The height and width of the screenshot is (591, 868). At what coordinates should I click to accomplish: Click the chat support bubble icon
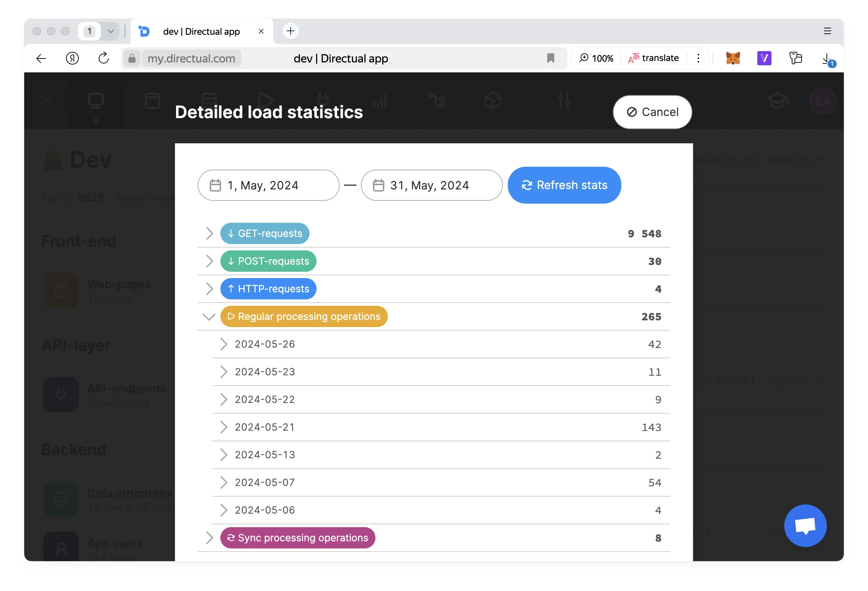(805, 525)
